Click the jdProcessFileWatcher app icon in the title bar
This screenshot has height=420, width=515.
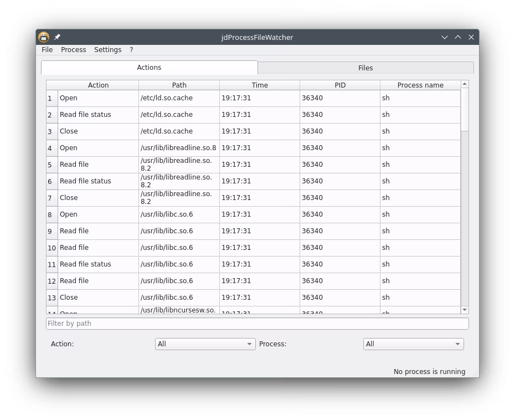click(44, 37)
